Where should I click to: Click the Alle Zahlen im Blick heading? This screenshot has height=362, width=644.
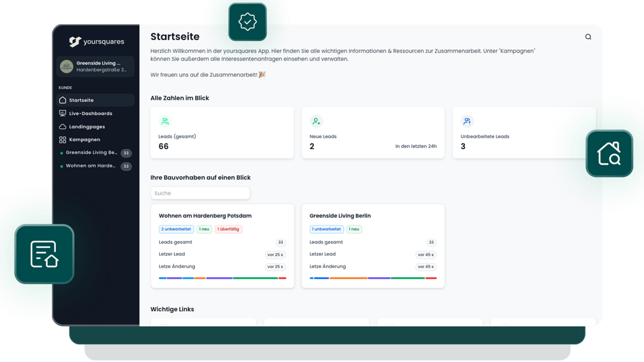coord(180,98)
